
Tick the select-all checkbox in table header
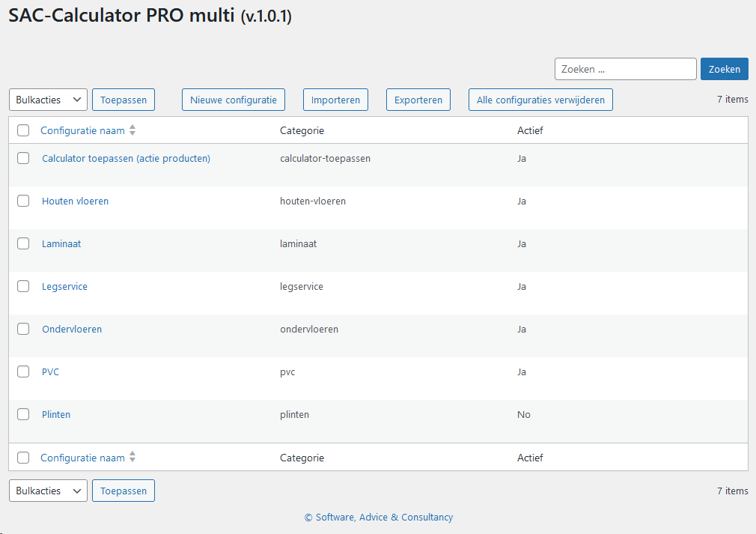point(23,130)
